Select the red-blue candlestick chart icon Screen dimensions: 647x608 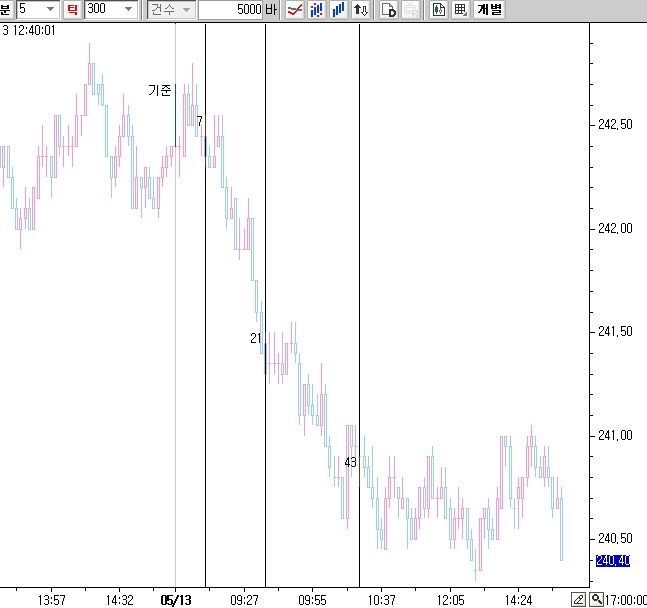[316, 9]
